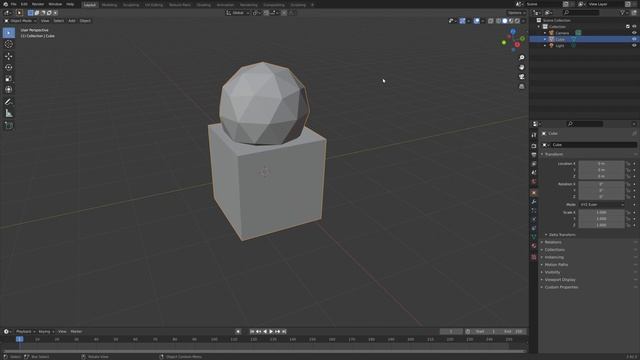Open the Scene properties tab icon
640x360 pixels.
pos(534,173)
